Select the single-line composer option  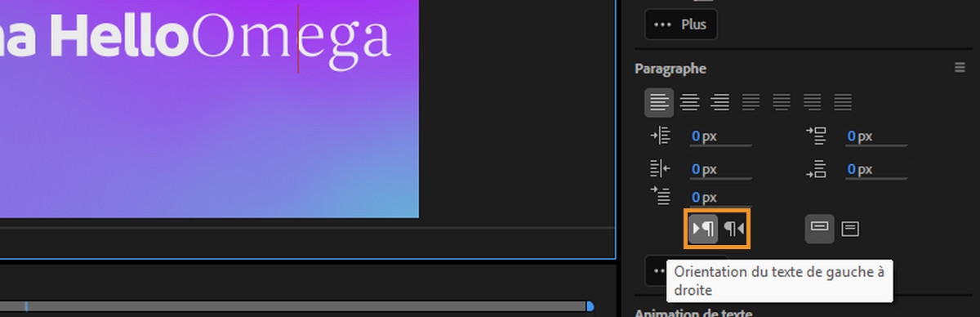tap(820, 228)
